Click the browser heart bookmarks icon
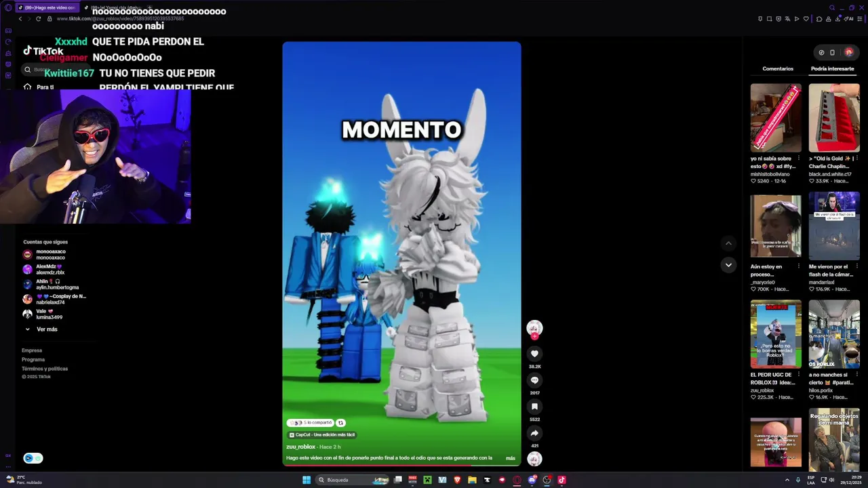The width and height of the screenshot is (868, 488). coord(806,19)
